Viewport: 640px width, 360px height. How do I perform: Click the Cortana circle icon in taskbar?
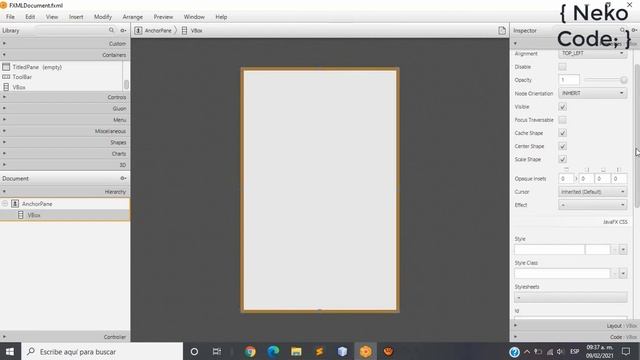[x=194, y=351]
